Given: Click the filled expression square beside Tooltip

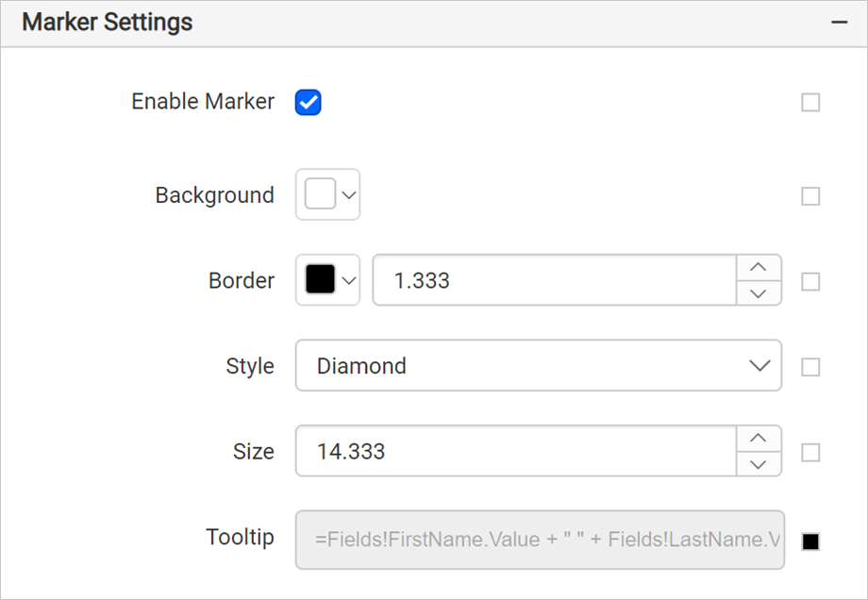Looking at the screenshot, I should [810, 542].
